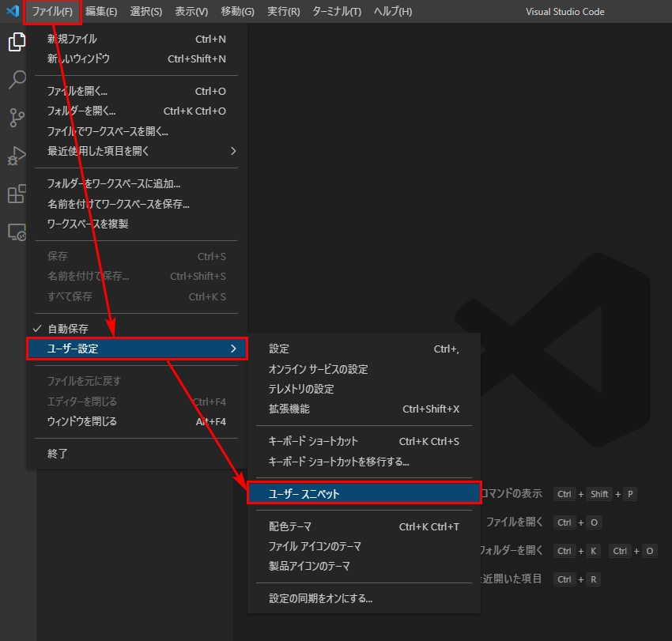672x641 pixels.
Task: Expand 最近使用した項目を開く submenu
Action: tap(136, 151)
